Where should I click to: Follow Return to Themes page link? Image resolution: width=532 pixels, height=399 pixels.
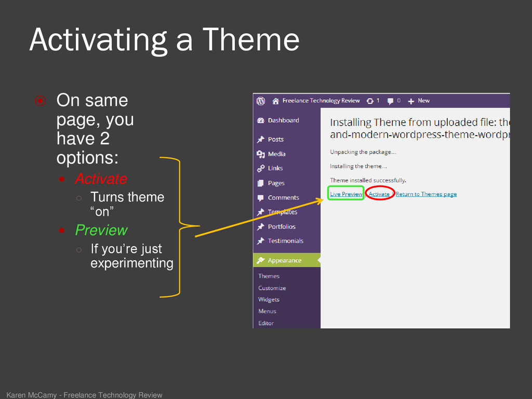(x=426, y=194)
